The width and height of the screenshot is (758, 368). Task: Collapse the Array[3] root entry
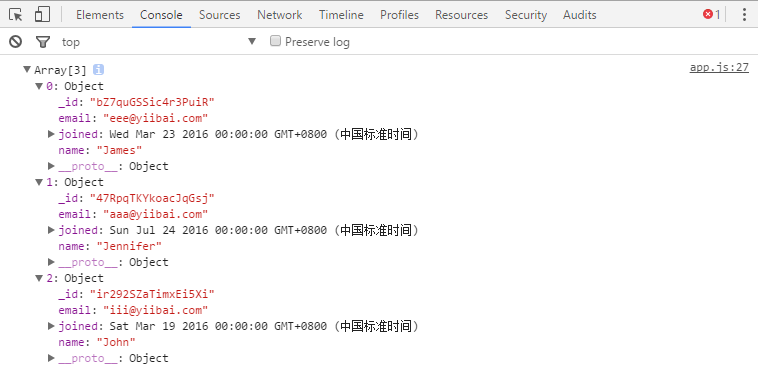tap(27, 70)
